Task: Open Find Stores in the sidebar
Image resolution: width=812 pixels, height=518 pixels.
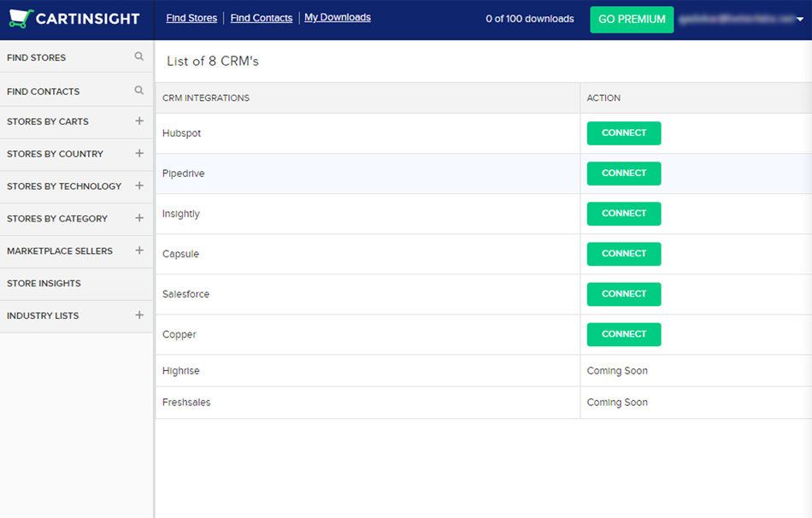Action: [x=77, y=57]
